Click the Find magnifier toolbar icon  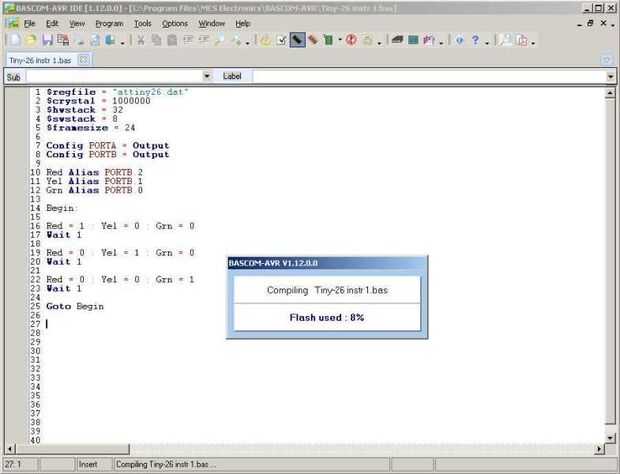(x=219, y=40)
